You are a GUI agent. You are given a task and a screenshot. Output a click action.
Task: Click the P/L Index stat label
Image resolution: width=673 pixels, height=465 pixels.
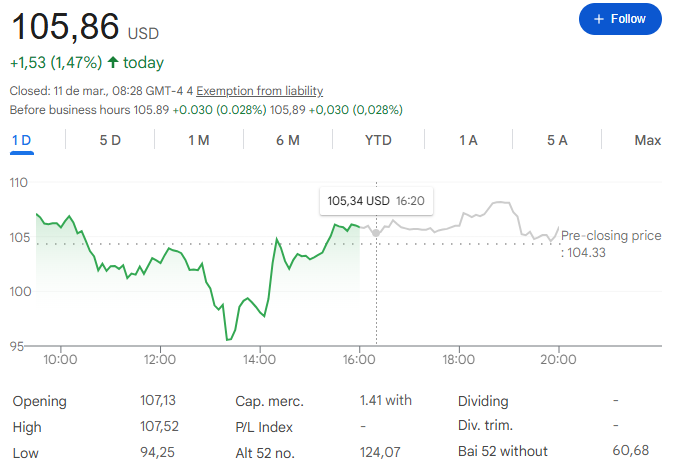click(x=266, y=427)
